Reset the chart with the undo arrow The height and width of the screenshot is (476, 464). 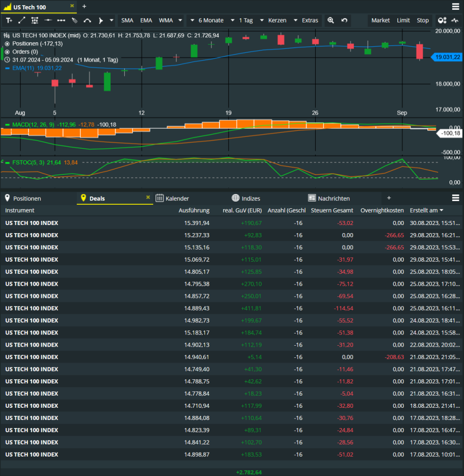(344, 20)
